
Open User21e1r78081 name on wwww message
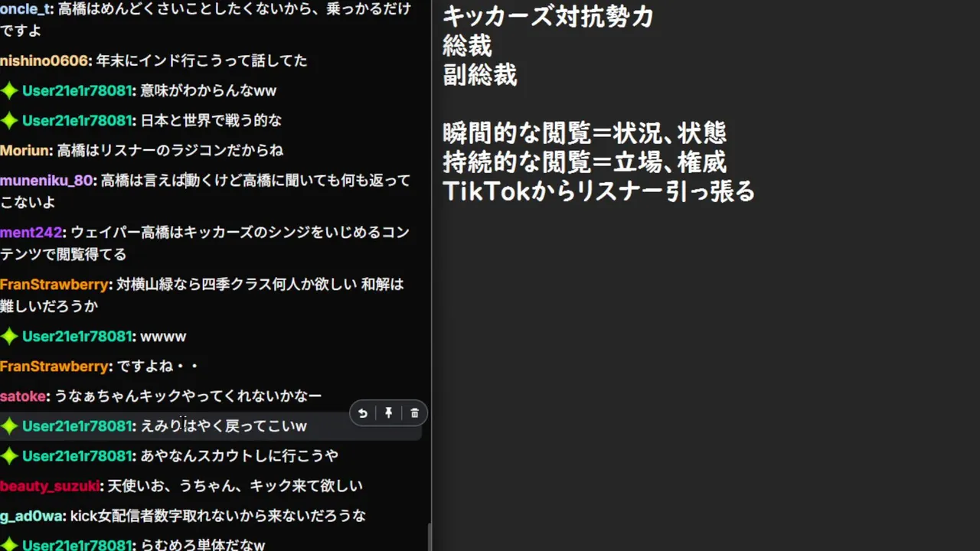click(x=77, y=337)
